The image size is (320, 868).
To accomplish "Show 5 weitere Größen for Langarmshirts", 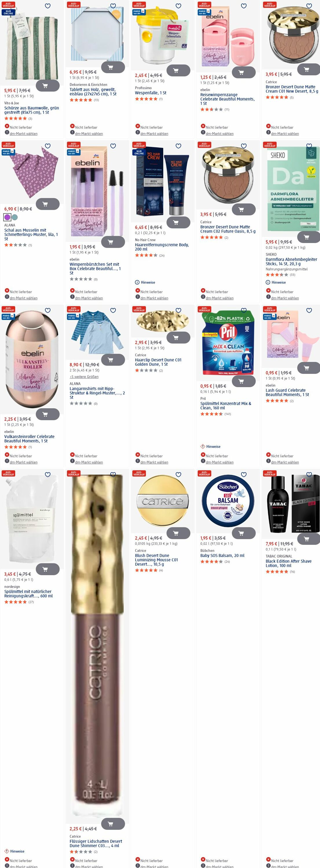I will point(84,377).
